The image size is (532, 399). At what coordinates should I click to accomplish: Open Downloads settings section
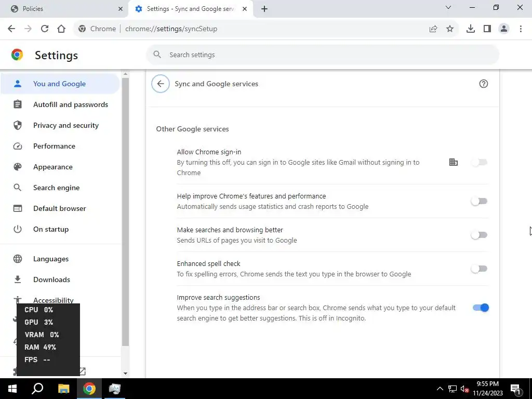[x=60, y=280]
